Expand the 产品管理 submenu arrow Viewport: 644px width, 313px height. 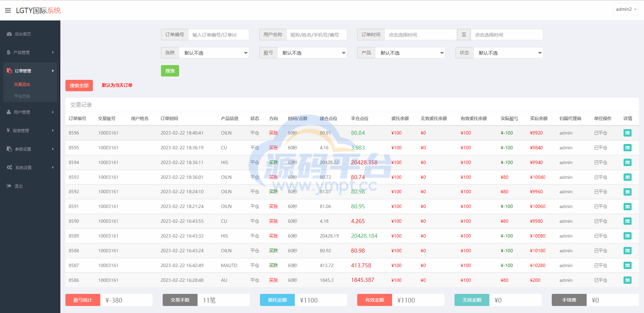(x=53, y=52)
